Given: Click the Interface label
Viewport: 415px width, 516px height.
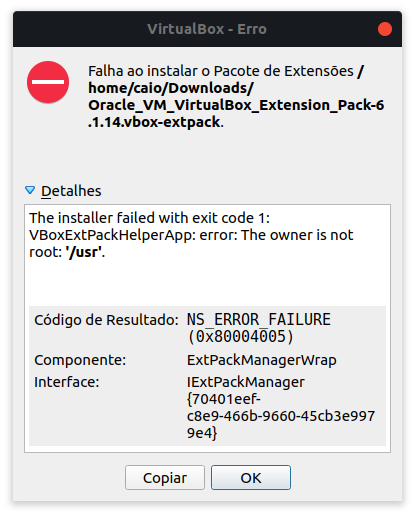Looking at the screenshot, I should coord(67,382).
